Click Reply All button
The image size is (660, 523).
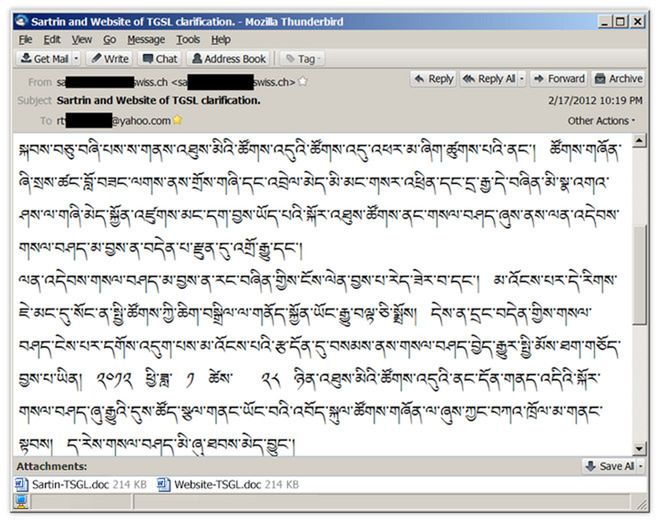click(489, 79)
